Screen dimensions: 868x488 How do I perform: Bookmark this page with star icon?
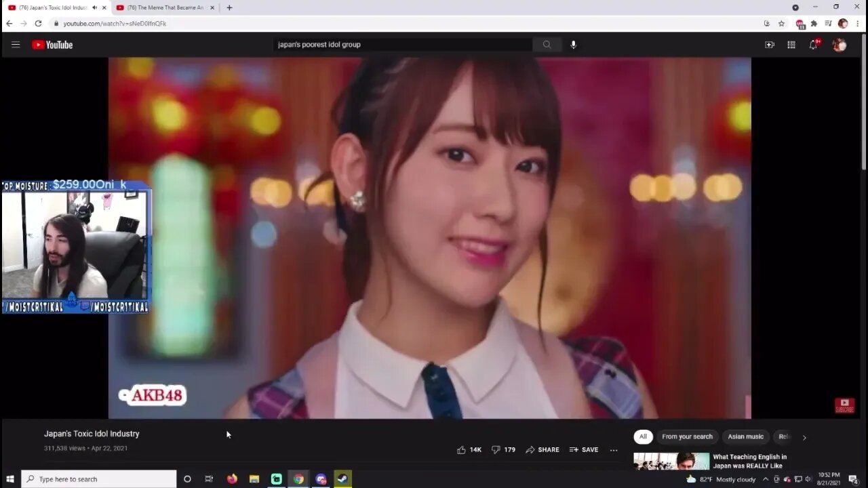781,23
